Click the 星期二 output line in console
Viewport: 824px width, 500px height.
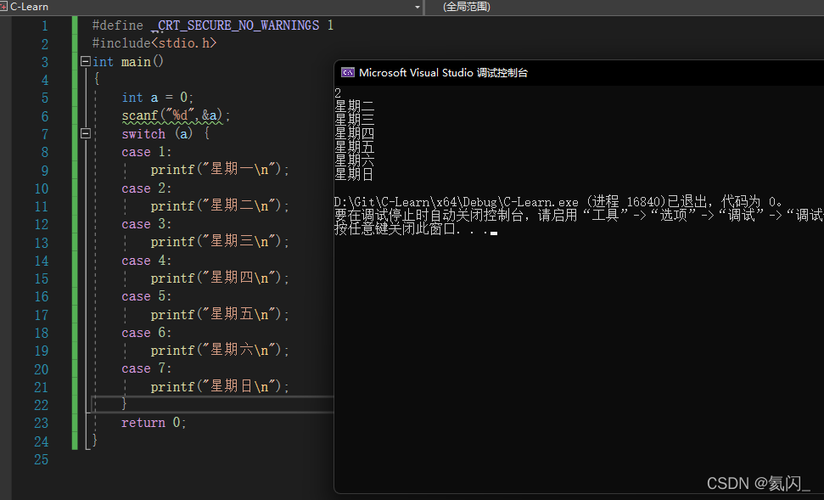click(354, 106)
